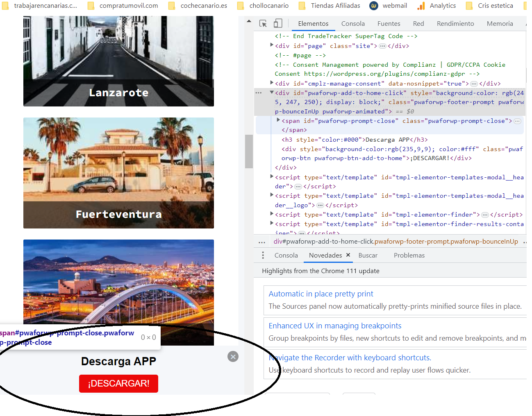Open the selected node's three-dot actions

[259, 93]
